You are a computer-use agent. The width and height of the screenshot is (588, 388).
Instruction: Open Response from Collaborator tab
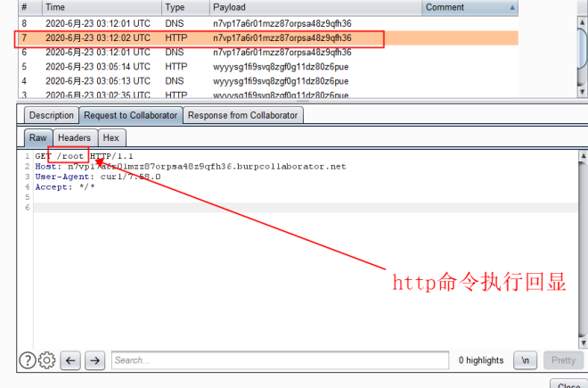(x=243, y=115)
